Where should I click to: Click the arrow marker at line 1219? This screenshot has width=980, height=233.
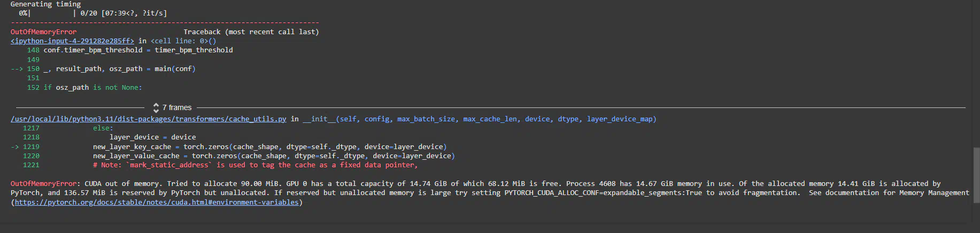pos(17,147)
